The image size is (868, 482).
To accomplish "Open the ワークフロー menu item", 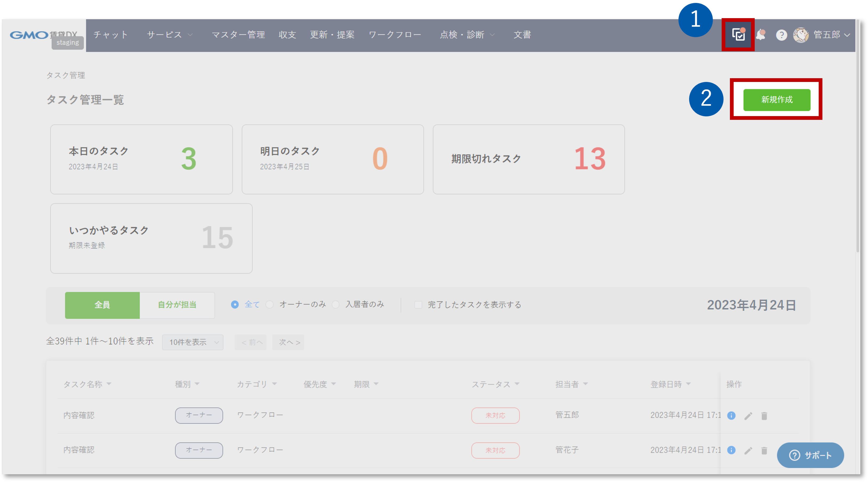I will pos(395,35).
